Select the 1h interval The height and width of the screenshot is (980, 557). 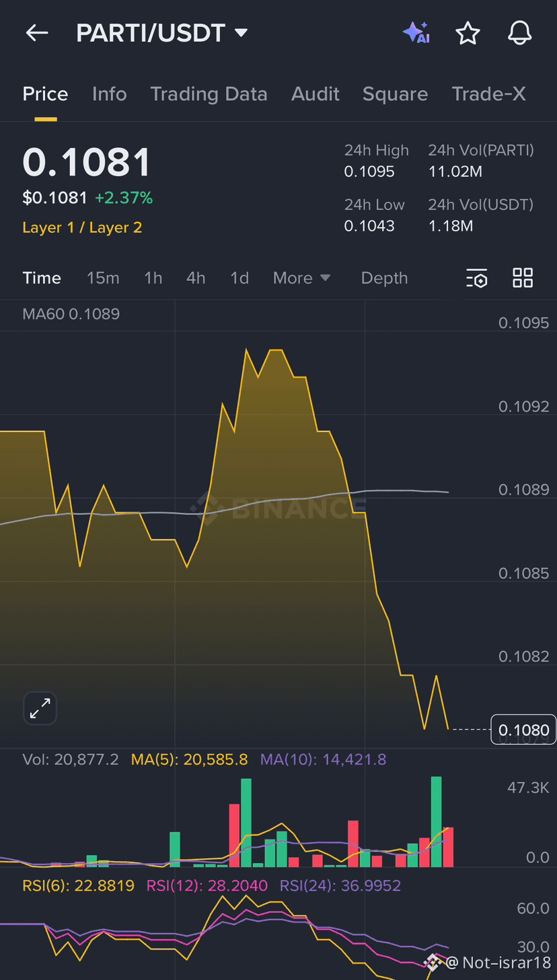[153, 278]
